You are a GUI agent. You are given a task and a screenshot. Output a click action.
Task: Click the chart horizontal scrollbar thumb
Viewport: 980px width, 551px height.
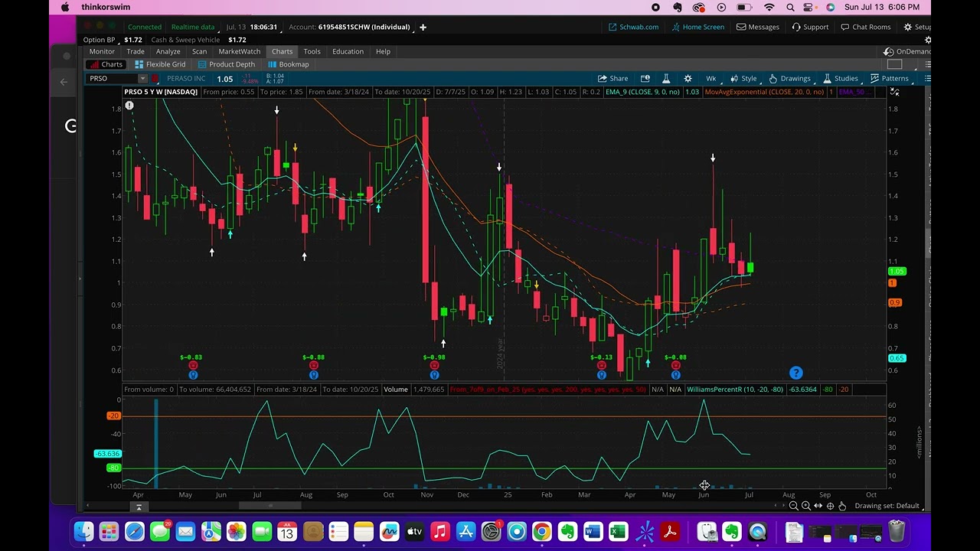click(270, 505)
